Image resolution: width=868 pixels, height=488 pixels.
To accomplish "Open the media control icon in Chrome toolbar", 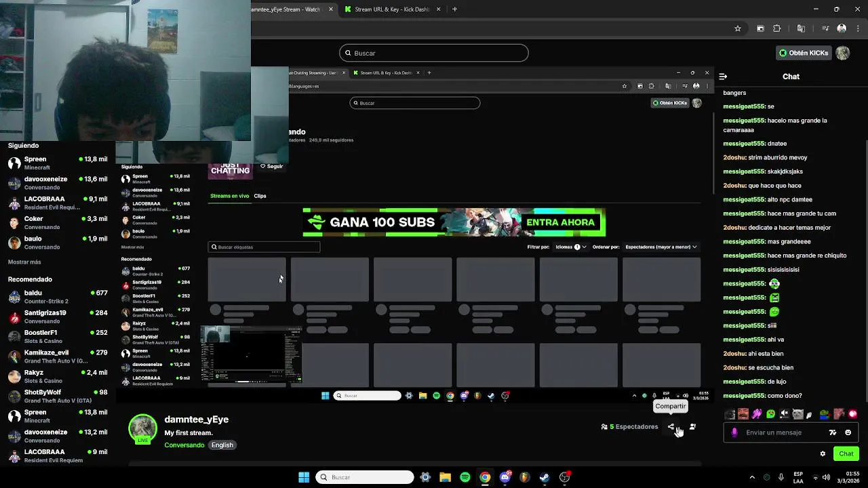I will coord(825,28).
